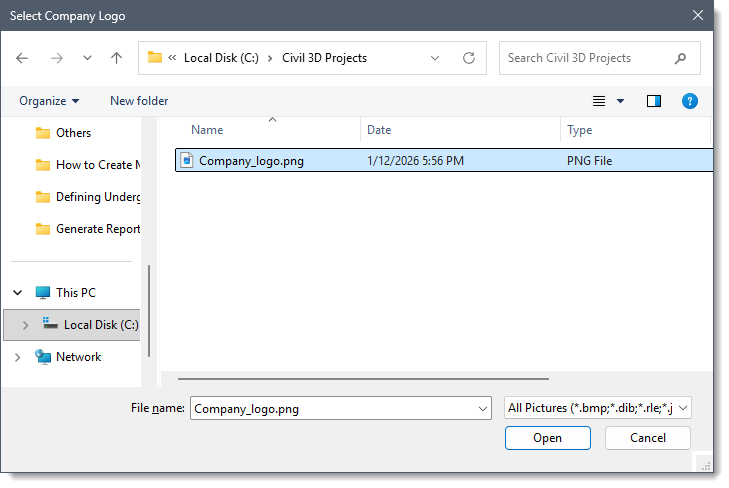Click the horizontal scrollbar in file list
Viewport: 729px width, 488px height.
click(x=363, y=379)
